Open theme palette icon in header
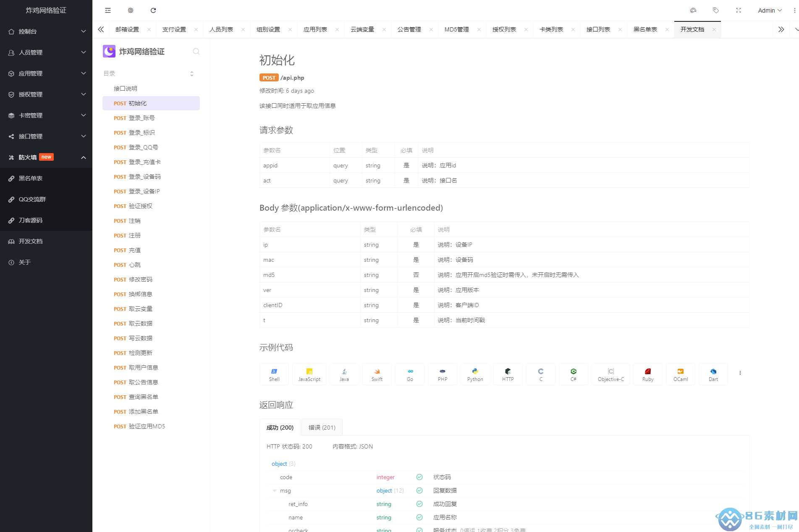This screenshot has width=799, height=532. point(693,10)
